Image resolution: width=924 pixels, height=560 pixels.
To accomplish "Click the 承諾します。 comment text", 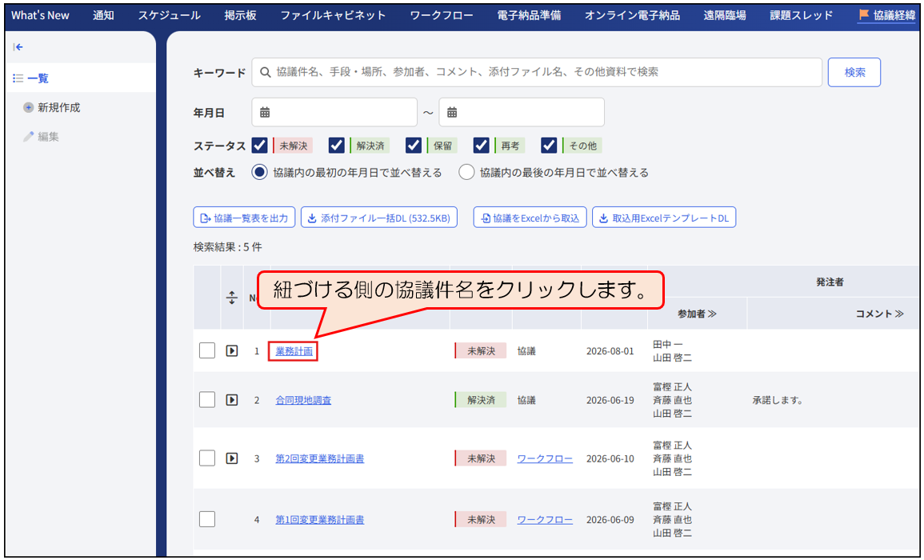I will (778, 400).
